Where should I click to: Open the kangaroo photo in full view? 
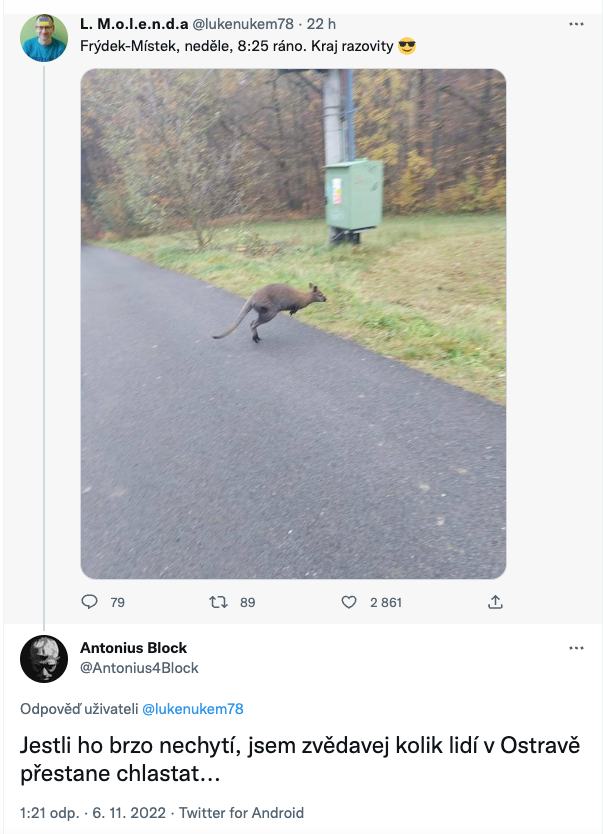click(293, 323)
